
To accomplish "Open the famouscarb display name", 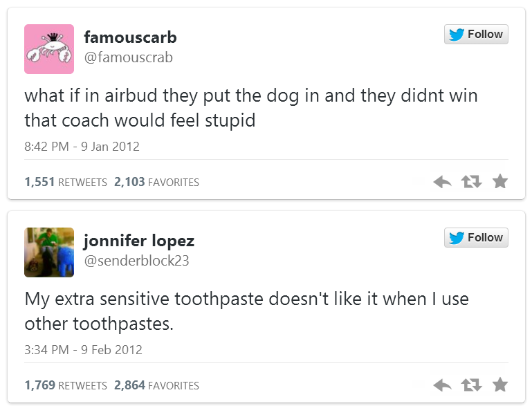I will [130, 37].
